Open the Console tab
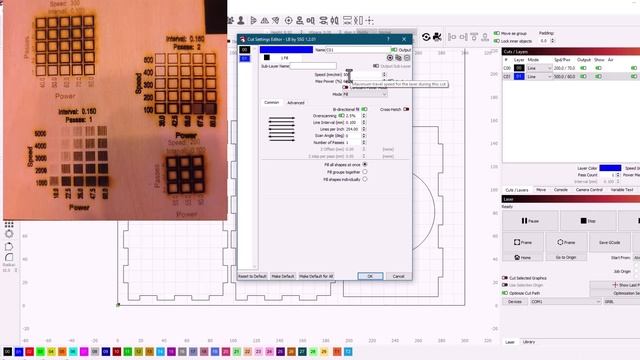 pos(560,190)
